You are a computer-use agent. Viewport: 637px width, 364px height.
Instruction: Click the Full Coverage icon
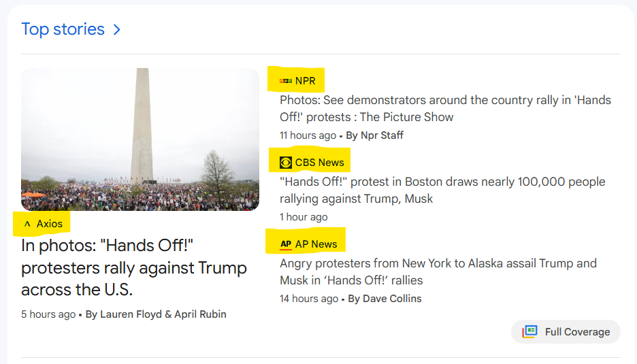pyautogui.click(x=529, y=332)
